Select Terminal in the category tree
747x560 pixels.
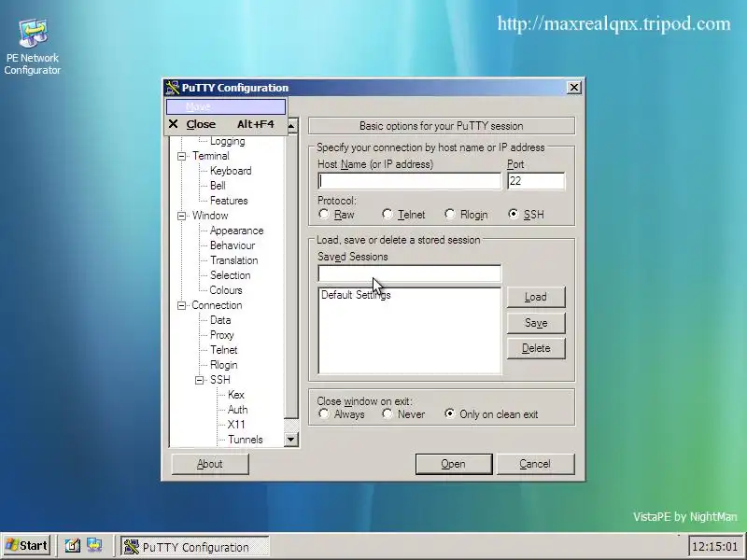(x=211, y=156)
